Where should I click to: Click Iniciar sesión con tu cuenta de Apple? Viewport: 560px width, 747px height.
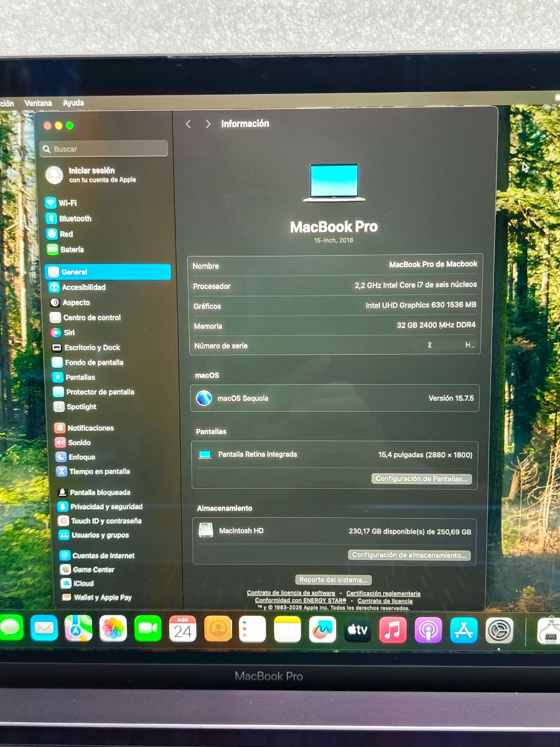click(91, 175)
